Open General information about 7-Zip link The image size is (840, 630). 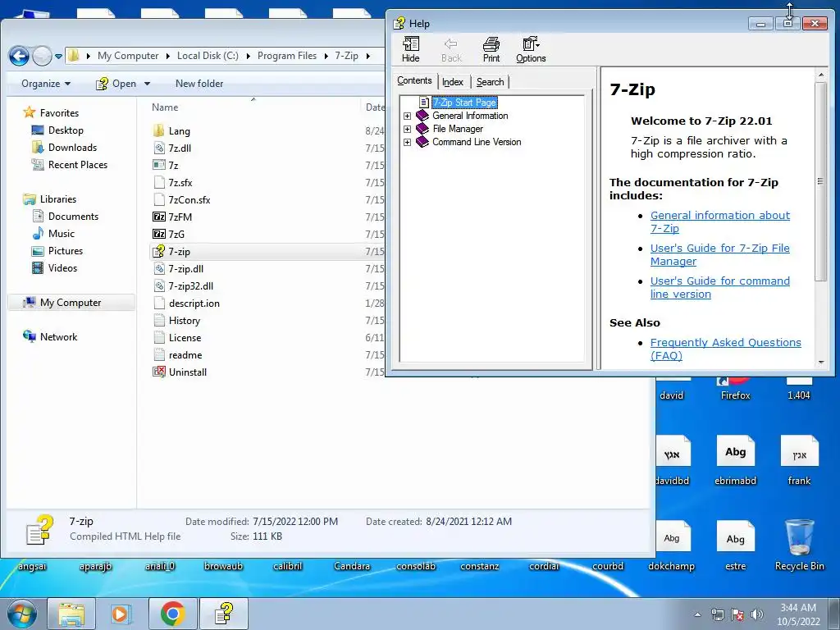click(x=720, y=221)
